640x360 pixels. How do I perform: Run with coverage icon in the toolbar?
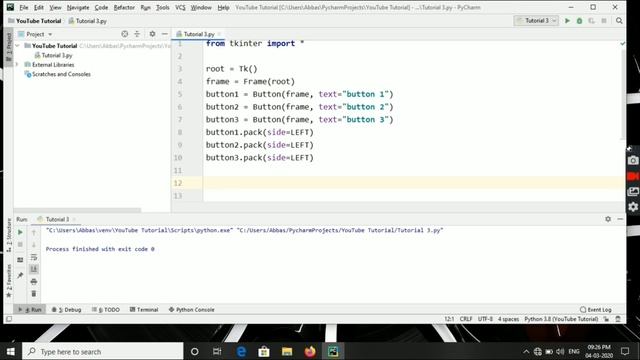(591, 21)
